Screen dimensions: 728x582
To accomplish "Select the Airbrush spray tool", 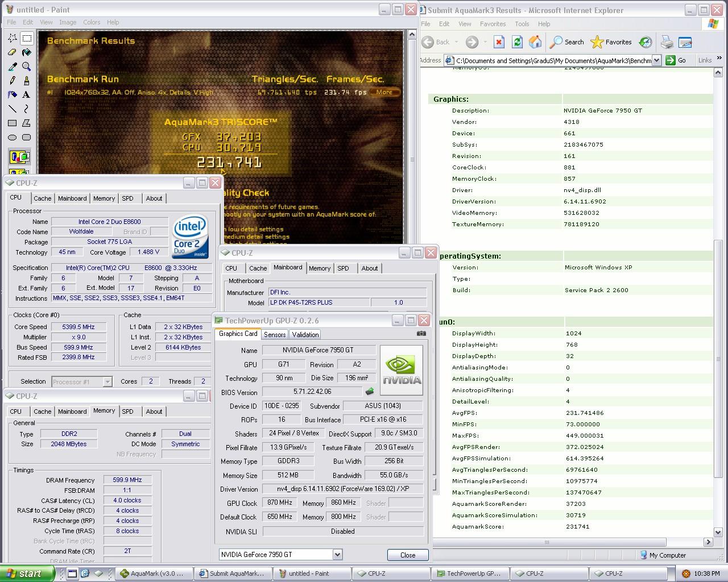I will [13, 95].
